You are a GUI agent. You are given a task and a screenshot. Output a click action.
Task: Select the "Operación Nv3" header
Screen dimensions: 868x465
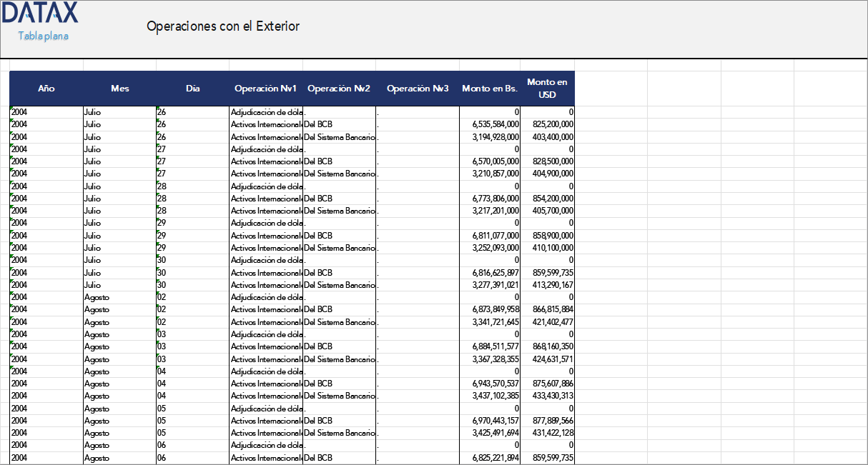point(417,89)
